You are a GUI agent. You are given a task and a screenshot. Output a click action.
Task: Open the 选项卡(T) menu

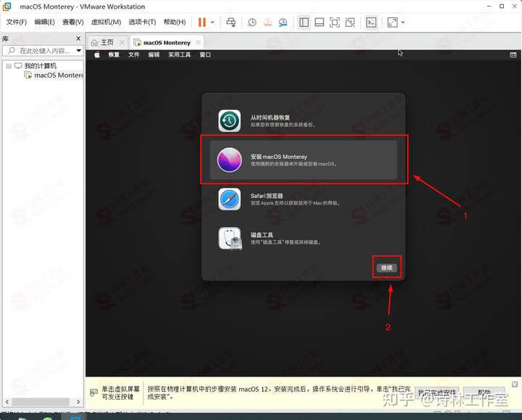142,22
